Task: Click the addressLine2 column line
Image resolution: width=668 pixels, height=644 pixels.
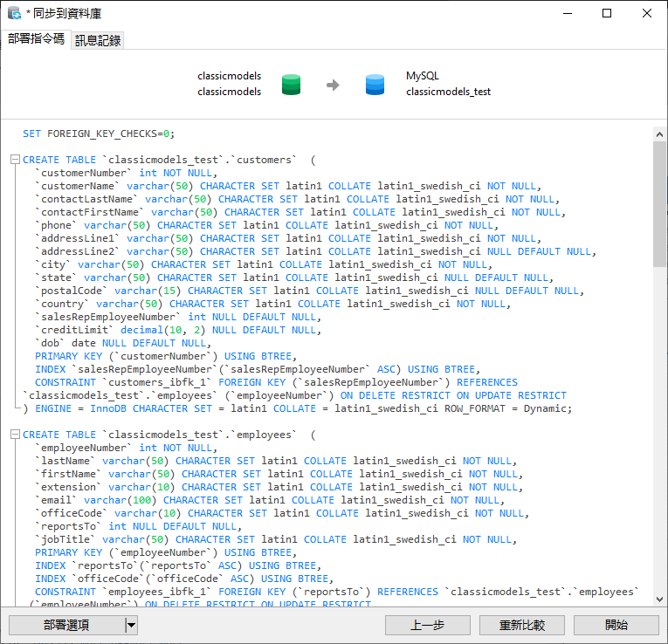Action: 316,251
